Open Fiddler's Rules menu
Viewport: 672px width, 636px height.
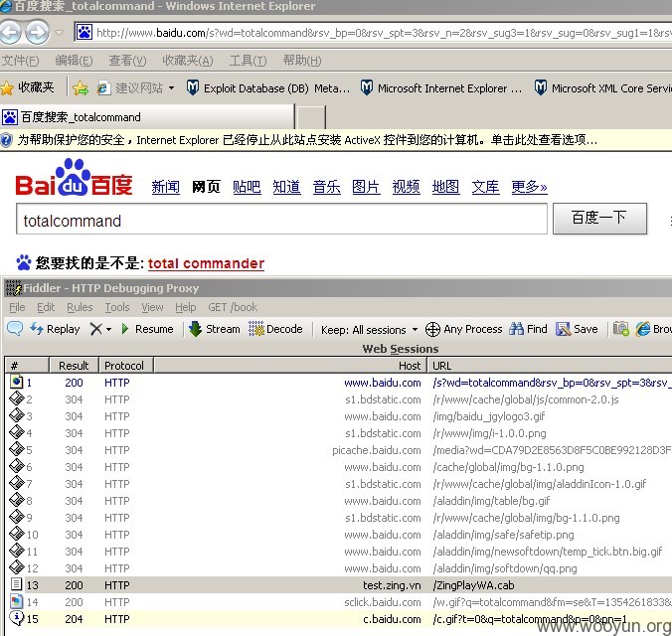pyautogui.click(x=80, y=307)
